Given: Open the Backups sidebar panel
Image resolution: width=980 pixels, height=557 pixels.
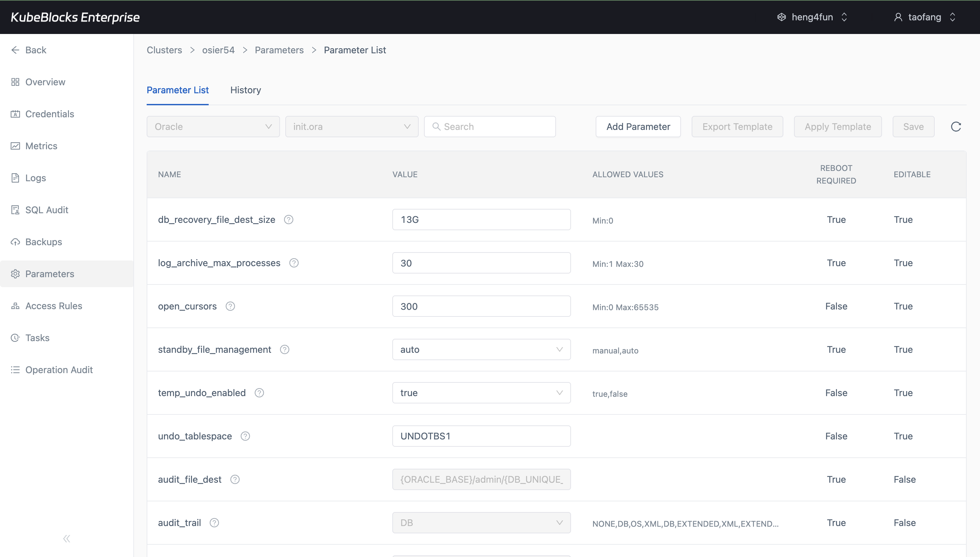Looking at the screenshot, I should pyautogui.click(x=44, y=242).
